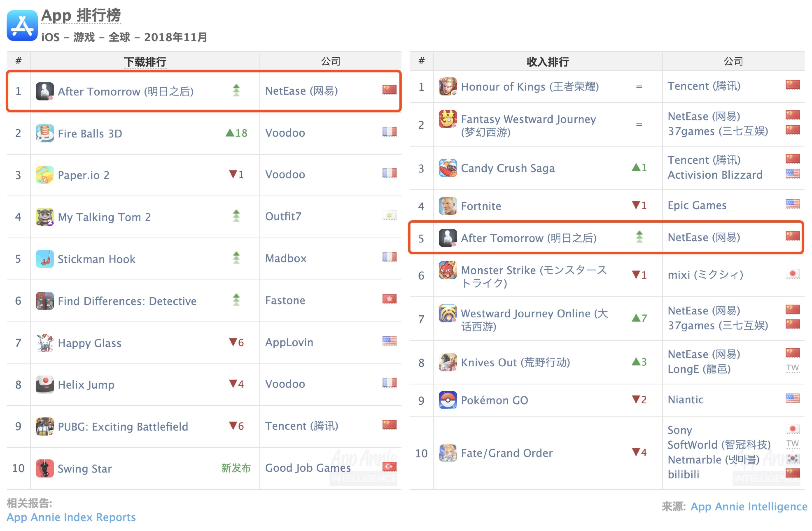Click the Paper.io 2 game icon
The image size is (812, 531).
point(45,175)
